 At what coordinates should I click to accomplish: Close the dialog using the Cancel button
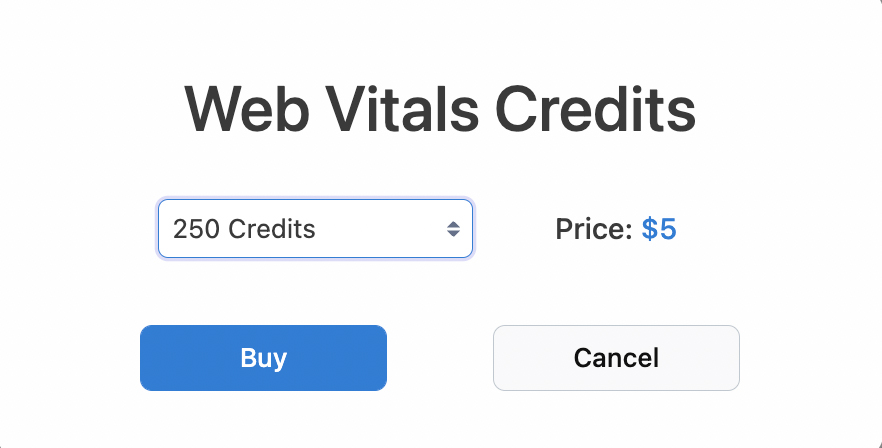pos(616,358)
